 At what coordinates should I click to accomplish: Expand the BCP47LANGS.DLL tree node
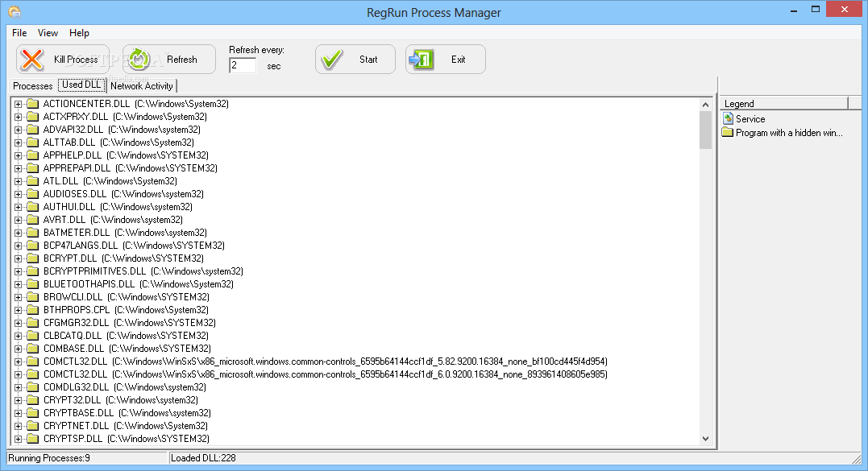(x=19, y=246)
